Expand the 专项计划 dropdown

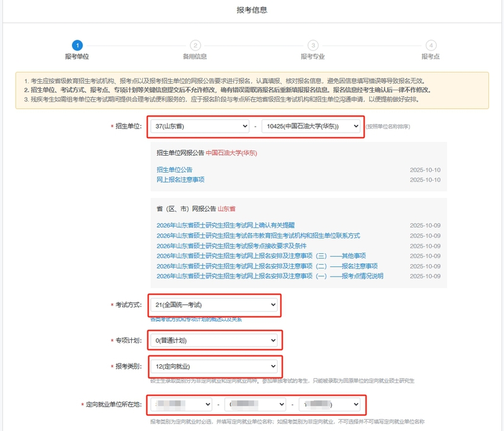pos(214,341)
